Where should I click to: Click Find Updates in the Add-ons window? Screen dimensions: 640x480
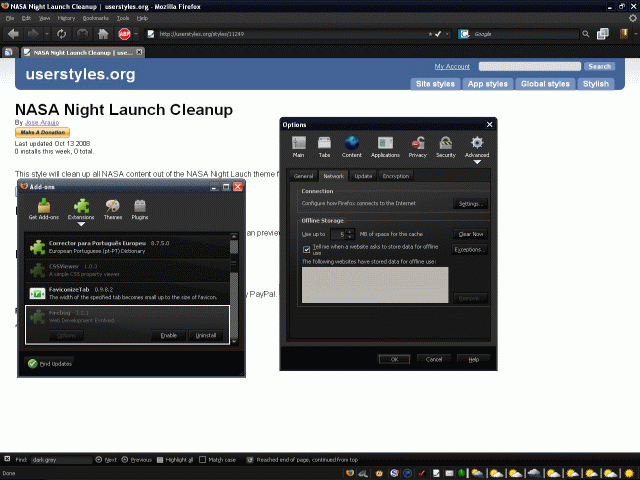50,364
